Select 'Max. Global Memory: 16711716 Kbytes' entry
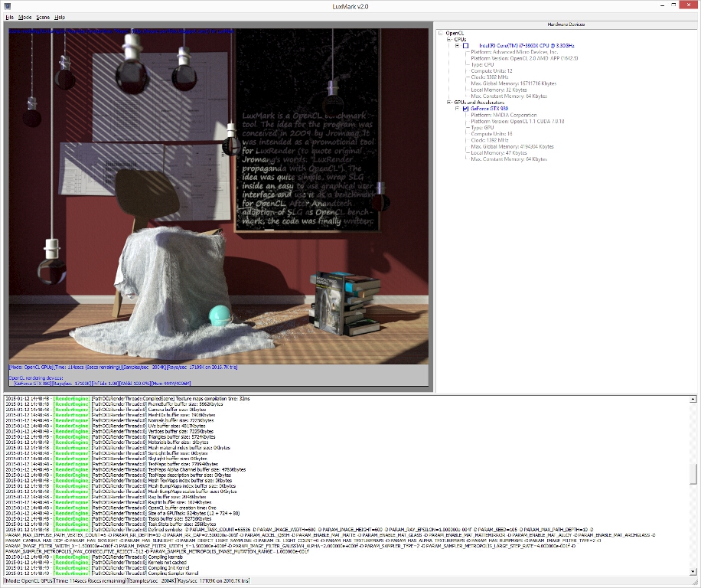The height and width of the screenshot is (588, 701). (514, 83)
